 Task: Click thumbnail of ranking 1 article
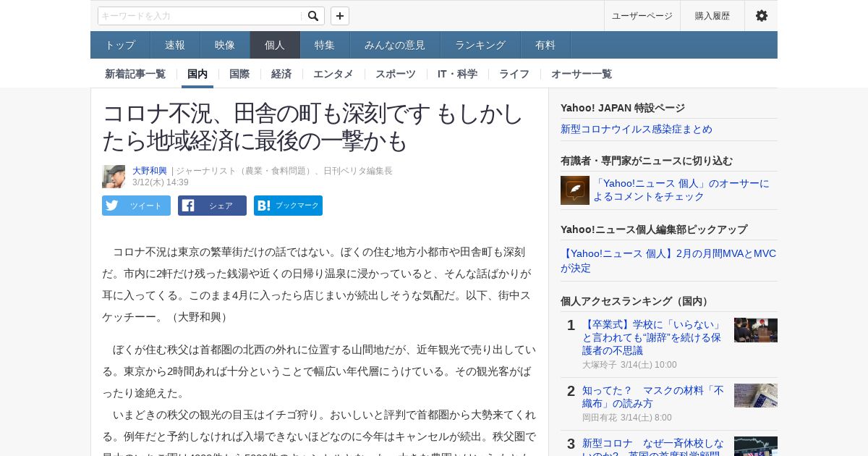coord(756,330)
